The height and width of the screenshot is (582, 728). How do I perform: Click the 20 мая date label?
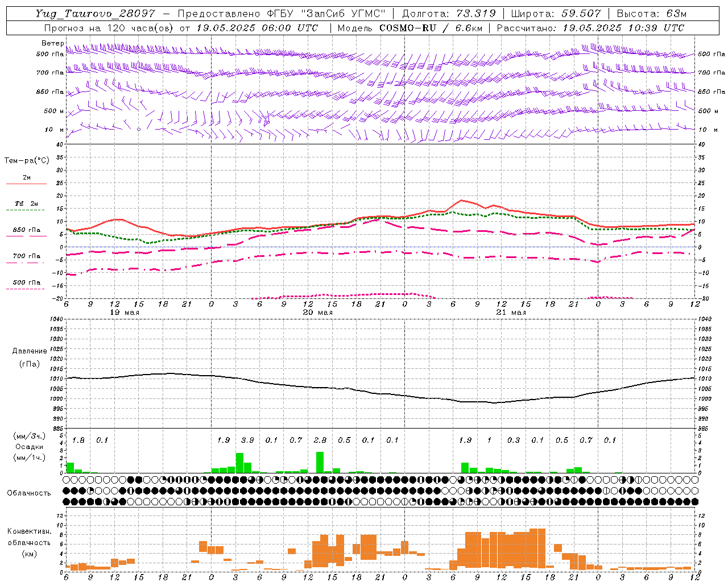(317, 313)
